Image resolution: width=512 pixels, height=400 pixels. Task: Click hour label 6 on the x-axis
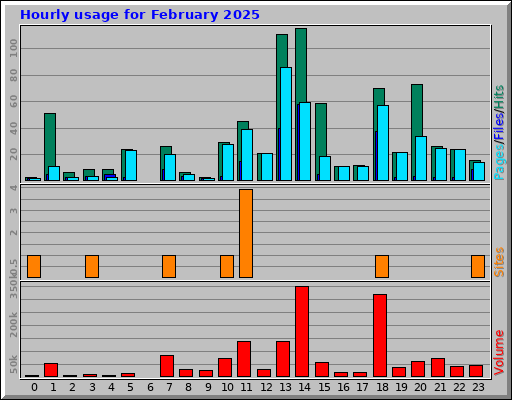point(150,387)
